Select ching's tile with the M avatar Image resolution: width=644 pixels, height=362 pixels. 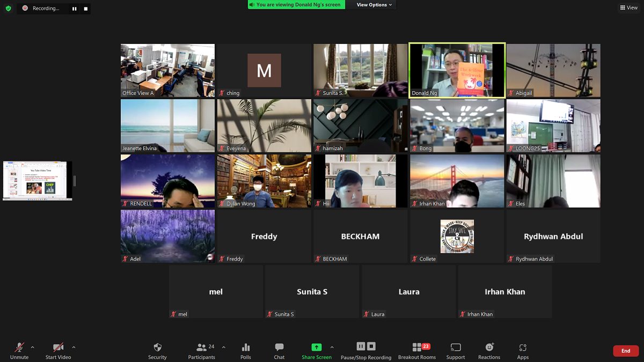point(264,70)
